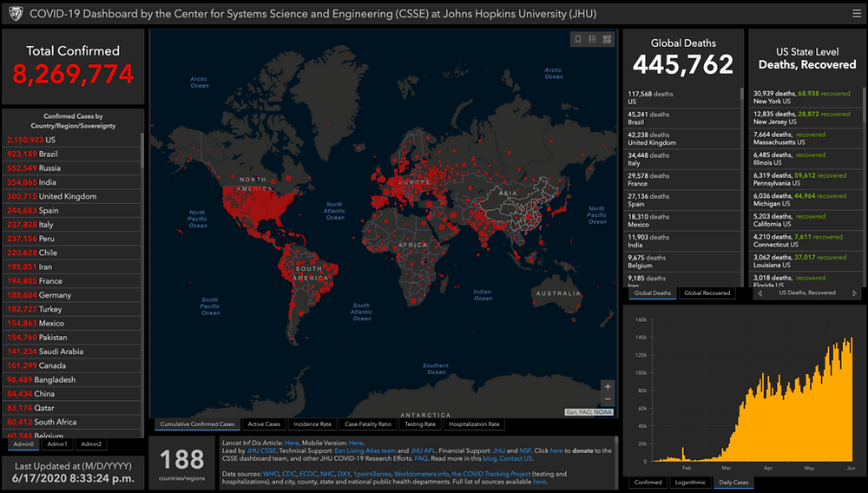The image size is (868, 493).
Task: Select Brazil in confirmed cases list
Action: point(72,154)
